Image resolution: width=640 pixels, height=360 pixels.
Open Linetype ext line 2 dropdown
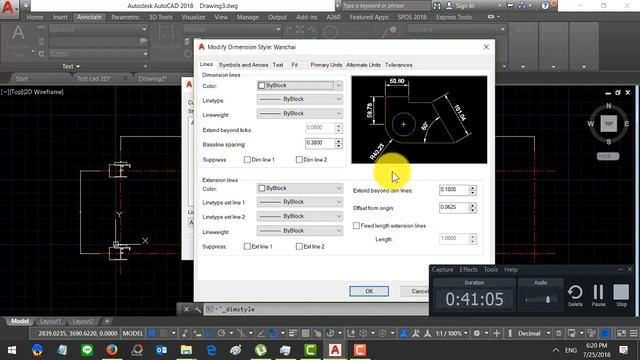coord(300,216)
